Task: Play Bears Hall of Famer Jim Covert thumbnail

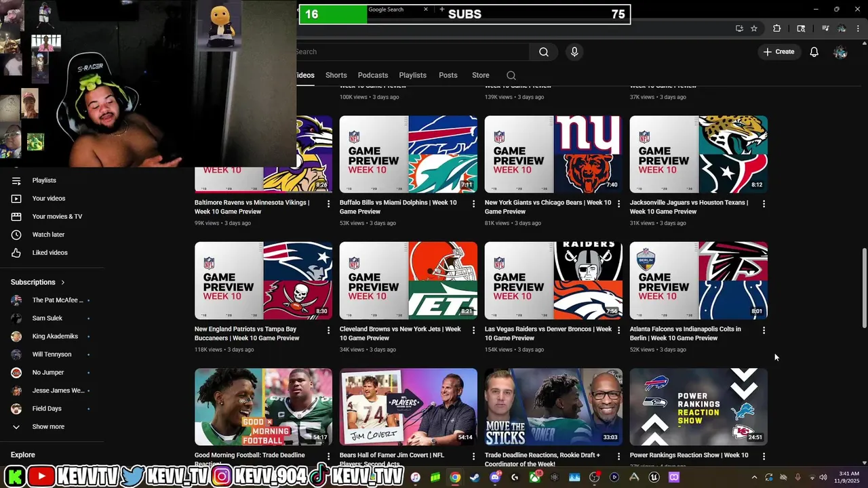Action: click(x=408, y=407)
